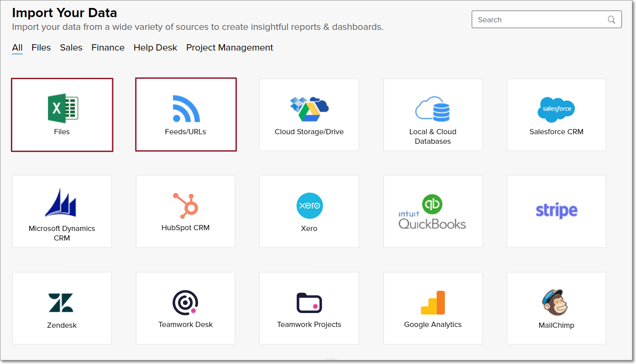The width and height of the screenshot is (636, 364).
Task: Select the Zendesk logo
Action: pyautogui.click(x=61, y=303)
